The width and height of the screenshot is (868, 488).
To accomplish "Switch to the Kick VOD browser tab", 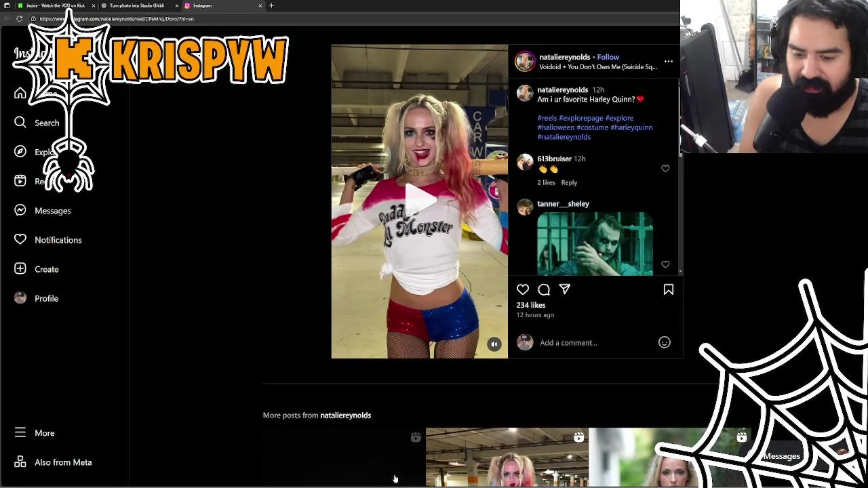I will pos(55,5).
